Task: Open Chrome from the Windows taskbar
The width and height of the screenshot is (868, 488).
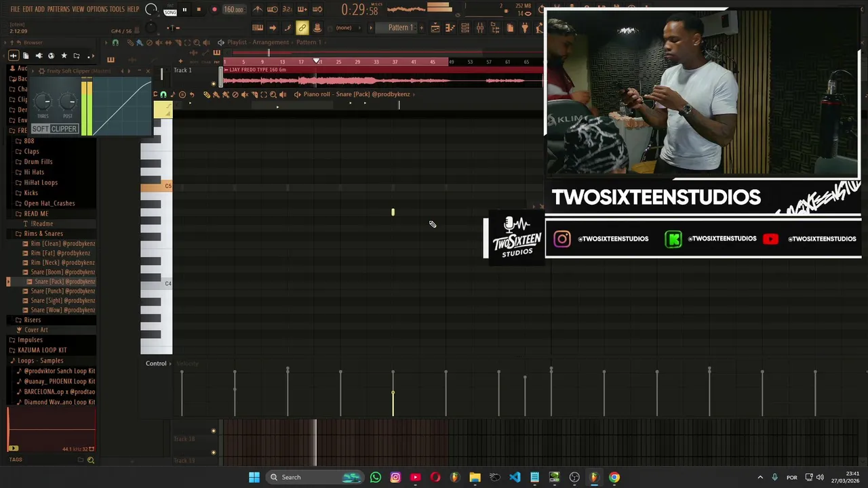Action: (x=614, y=477)
